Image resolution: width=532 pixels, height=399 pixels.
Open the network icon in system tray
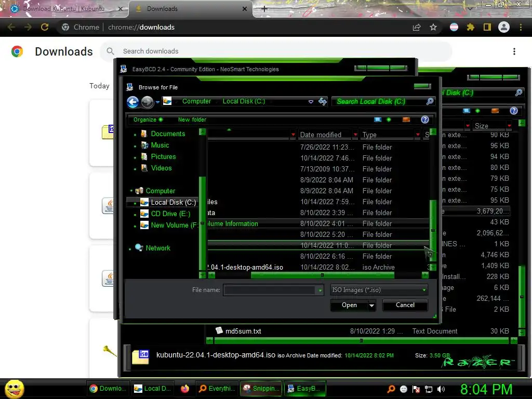[x=429, y=389]
